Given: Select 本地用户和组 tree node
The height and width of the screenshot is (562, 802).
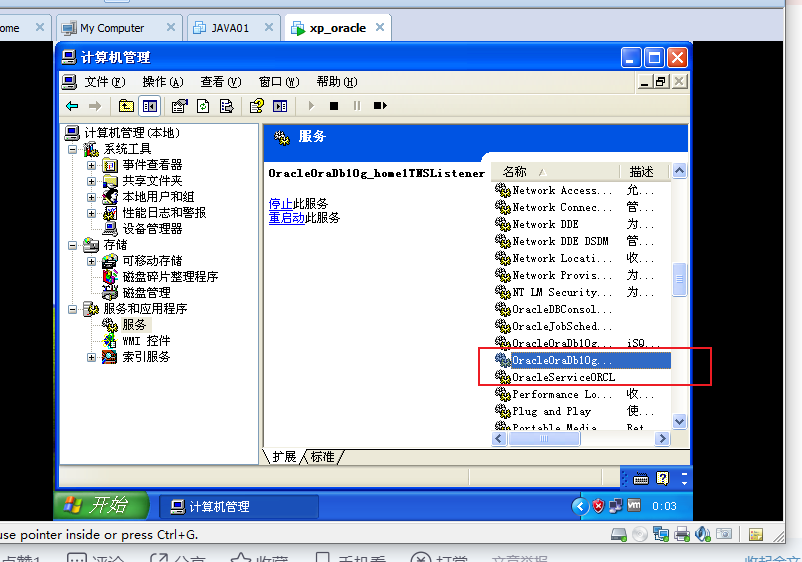Looking at the screenshot, I should pyautogui.click(x=158, y=196).
